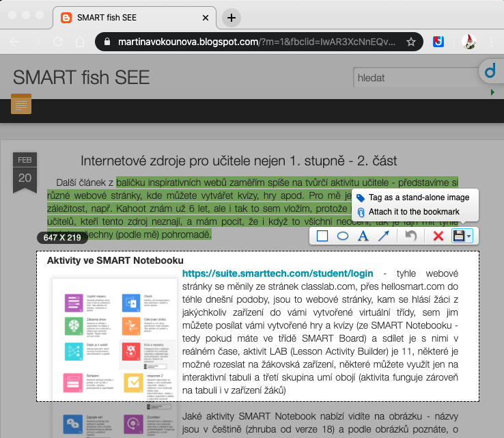The image size is (504, 438).
Task: Click the hledat search field
Action: pyautogui.click(x=418, y=77)
